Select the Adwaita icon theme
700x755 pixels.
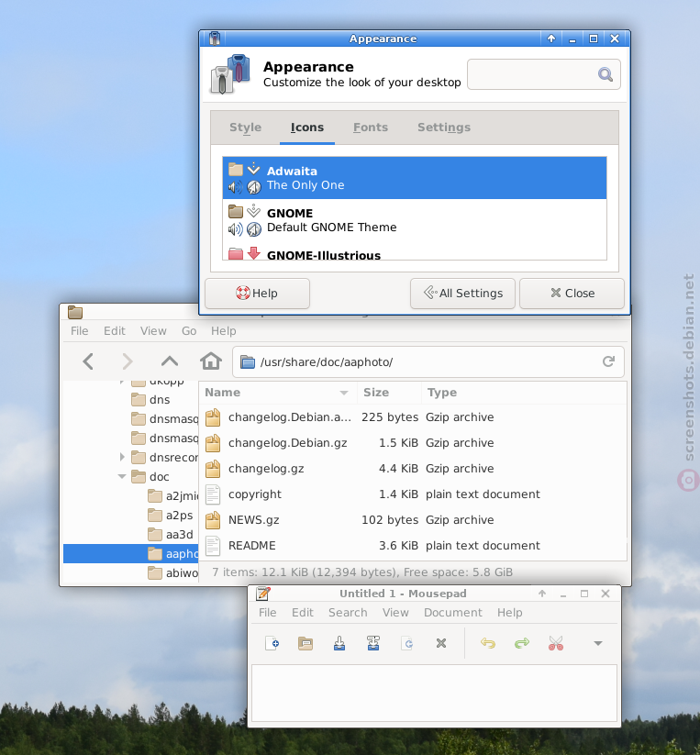click(x=415, y=178)
